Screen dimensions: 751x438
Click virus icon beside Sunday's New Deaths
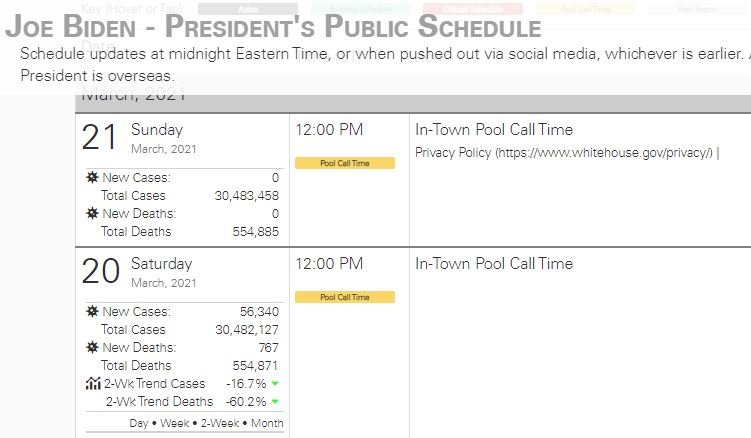(93, 214)
